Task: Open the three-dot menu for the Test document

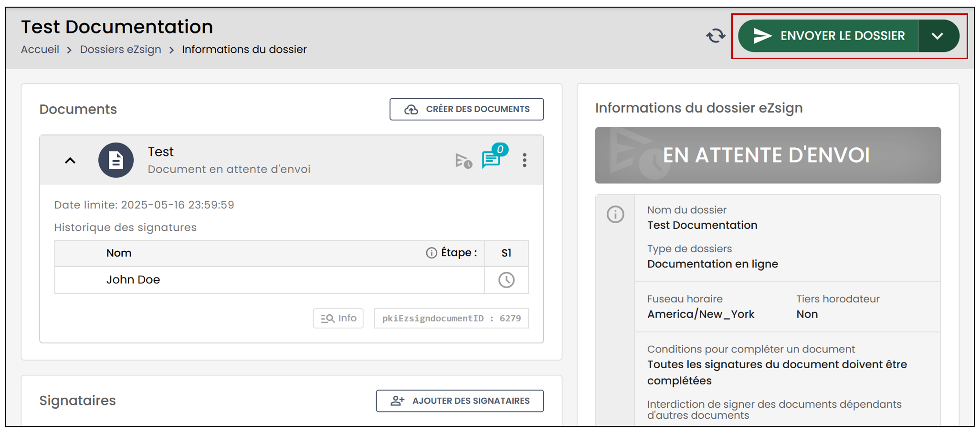Action: pos(525,160)
